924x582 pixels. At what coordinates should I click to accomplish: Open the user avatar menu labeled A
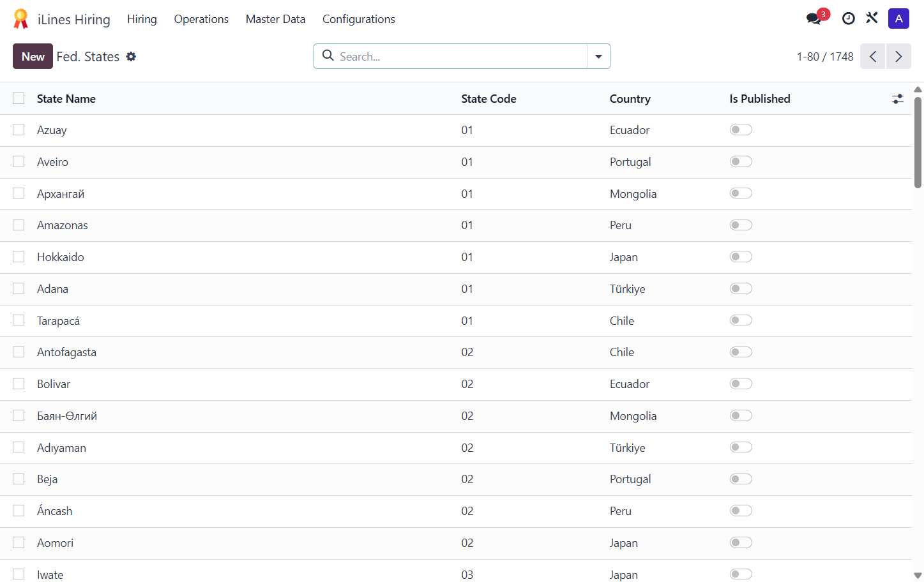click(898, 19)
